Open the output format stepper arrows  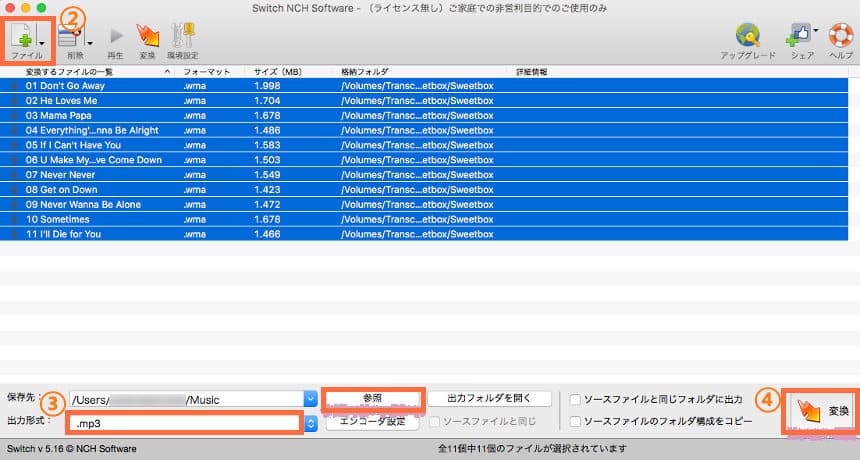tap(310, 423)
